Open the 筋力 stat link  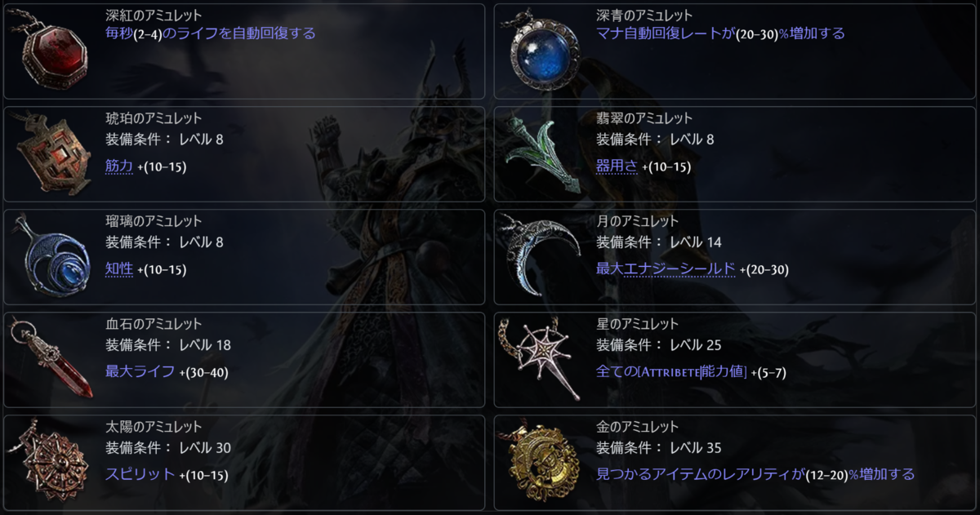[119, 166]
